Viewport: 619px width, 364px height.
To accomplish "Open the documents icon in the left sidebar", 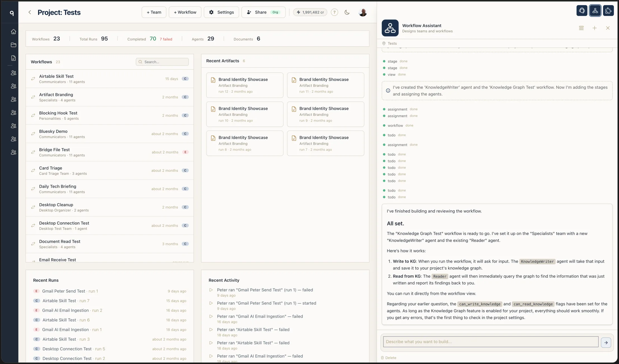I will tap(13, 58).
